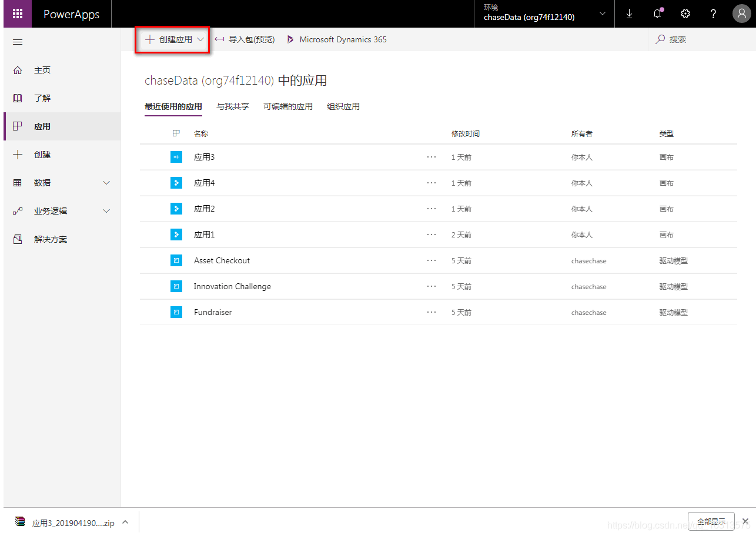Open more options for 应用3
This screenshot has height=536, width=756.
tap(431, 157)
